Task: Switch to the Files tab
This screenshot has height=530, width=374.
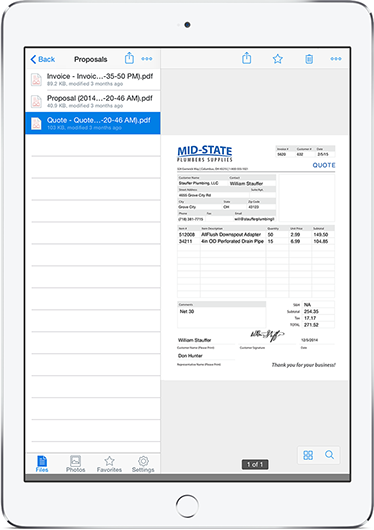Action: tap(42, 463)
